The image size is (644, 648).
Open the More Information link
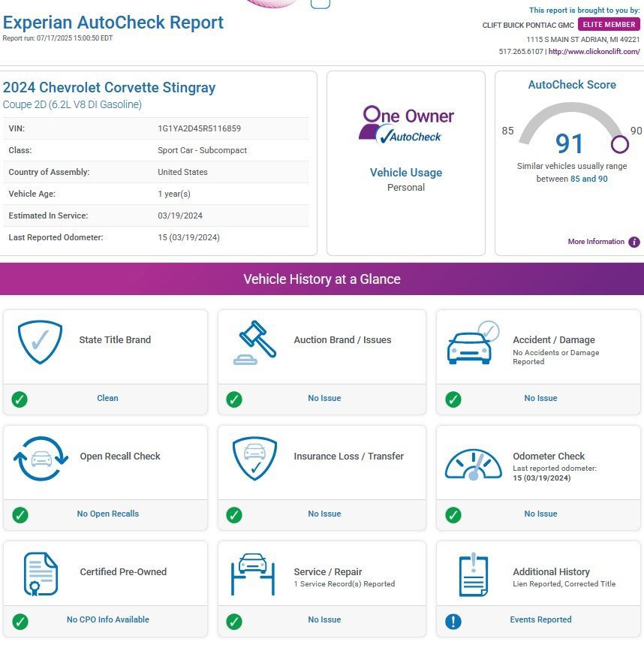pos(596,242)
